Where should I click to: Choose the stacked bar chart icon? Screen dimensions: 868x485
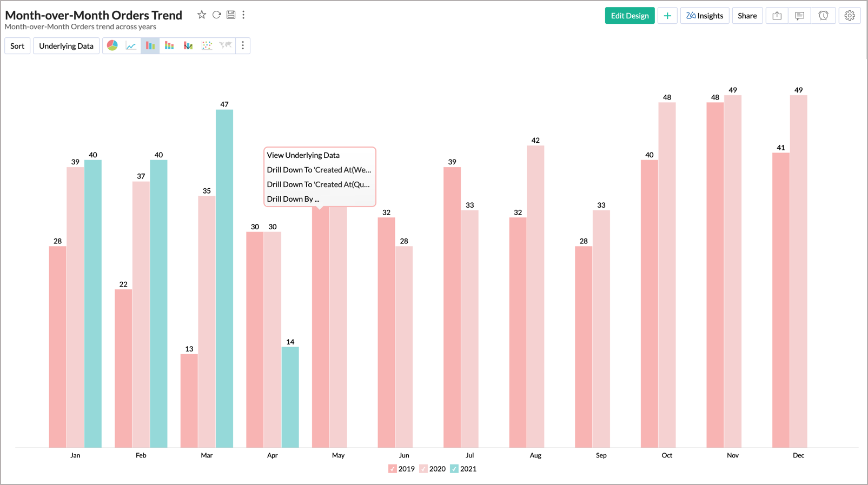pos(169,46)
